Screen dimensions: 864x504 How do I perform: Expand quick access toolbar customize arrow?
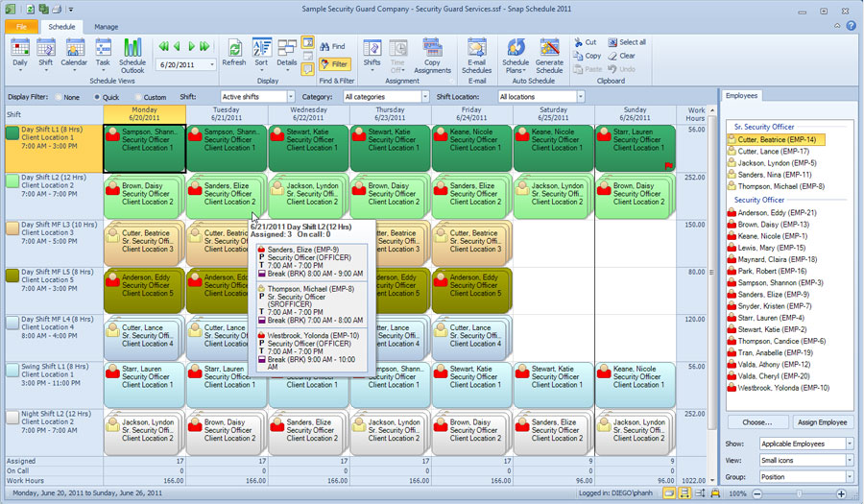point(70,10)
